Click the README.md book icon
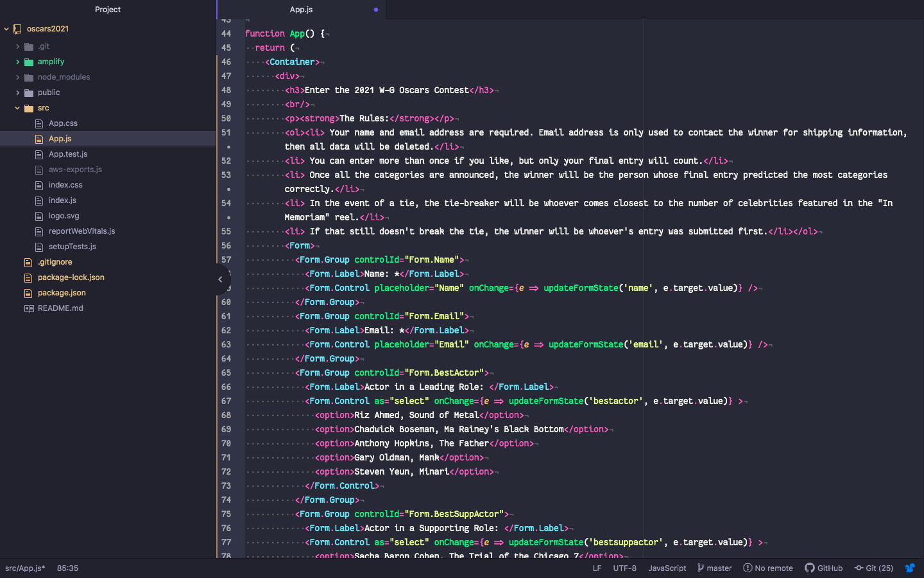Viewport: 924px width, 578px height. [28, 308]
